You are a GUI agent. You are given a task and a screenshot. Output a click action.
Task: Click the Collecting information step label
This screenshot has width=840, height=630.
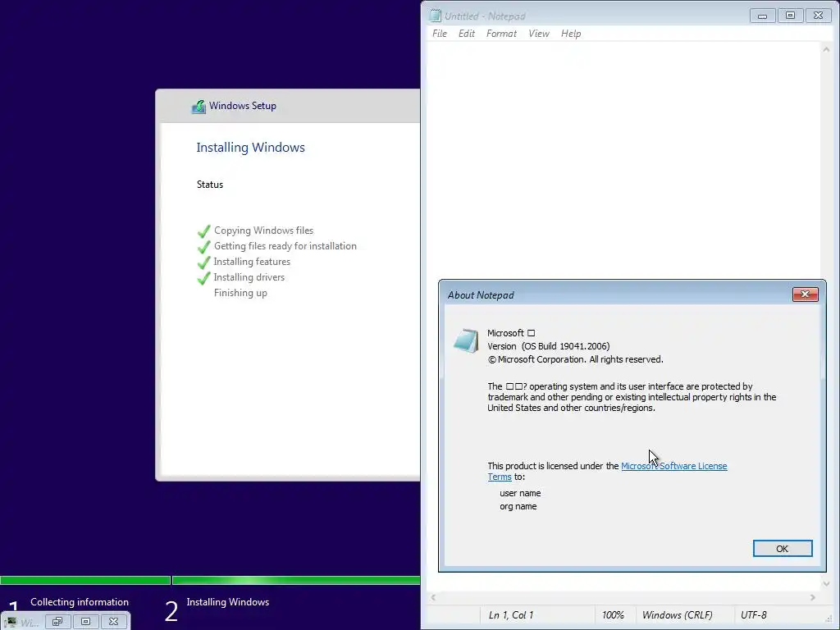coord(80,602)
